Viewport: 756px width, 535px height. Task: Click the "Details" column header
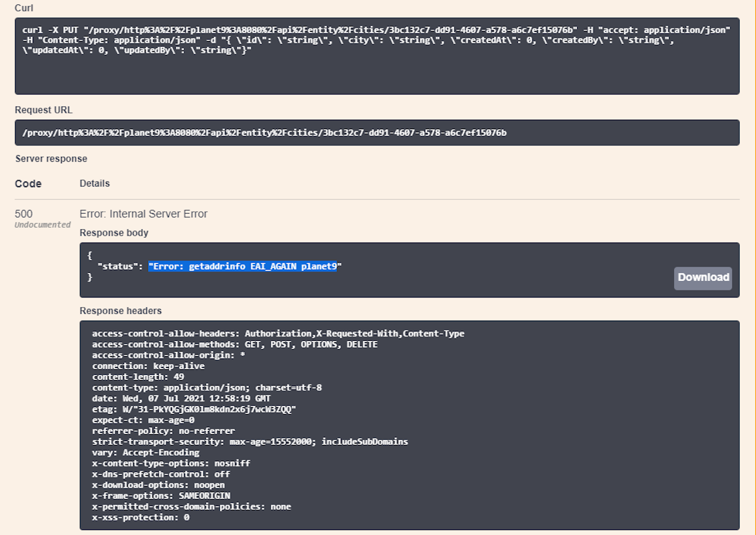(94, 183)
